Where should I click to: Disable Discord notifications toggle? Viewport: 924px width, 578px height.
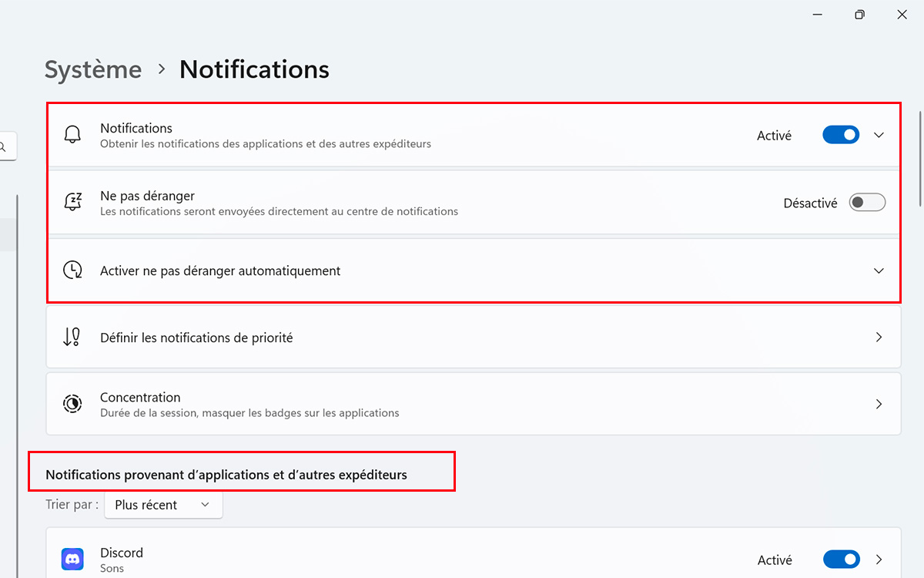tap(841, 560)
